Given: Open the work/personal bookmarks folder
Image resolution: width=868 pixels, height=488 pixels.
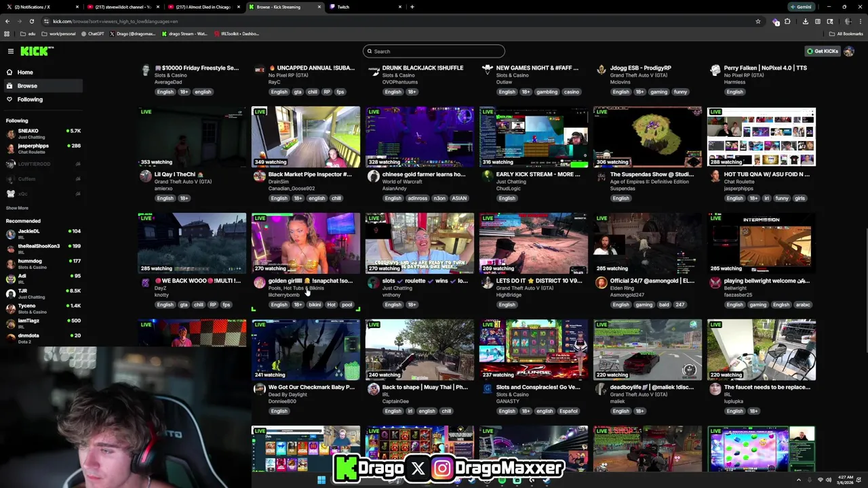Looking at the screenshot, I should [x=59, y=34].
